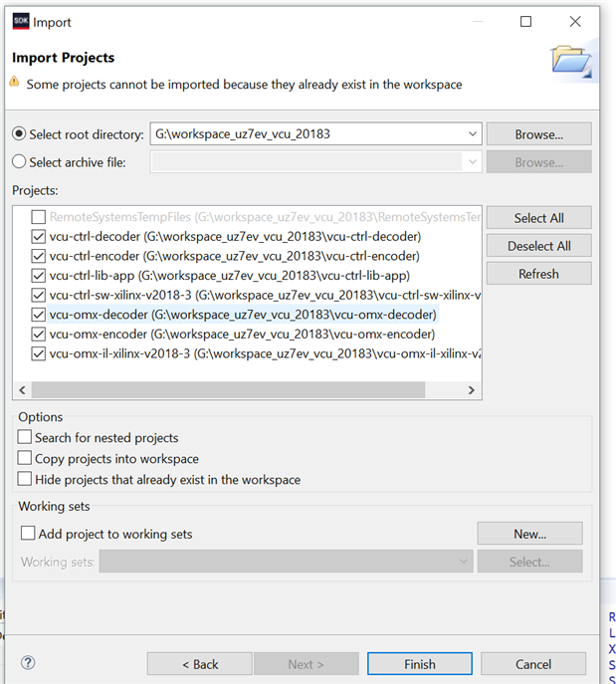Select the vcu-omx-encoder project row text
The width and height of the screenshot is (616, 684).
[x=243, y=335]
